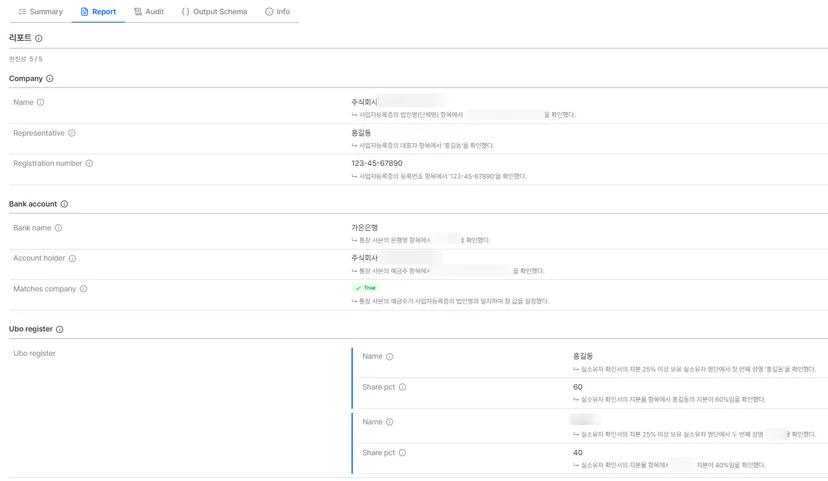Screen dimensions: 828x481
Task: Click info icon beside Company heading
Action: coord(50,78)
